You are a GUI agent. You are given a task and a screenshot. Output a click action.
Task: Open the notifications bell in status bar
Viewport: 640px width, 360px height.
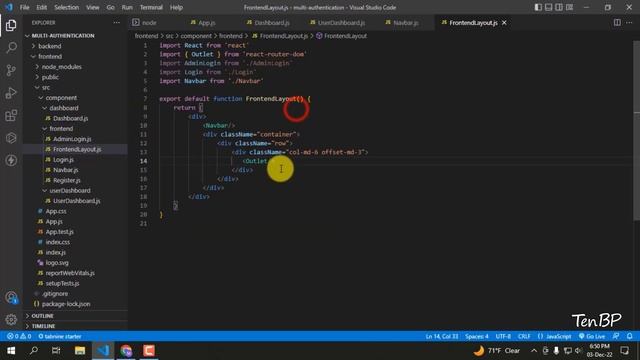click(629, 336)
